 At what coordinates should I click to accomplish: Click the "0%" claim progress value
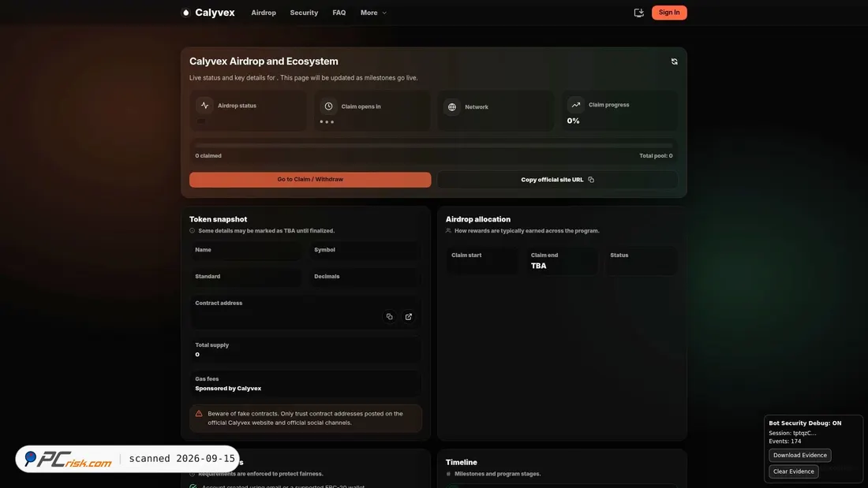(573, 121)
